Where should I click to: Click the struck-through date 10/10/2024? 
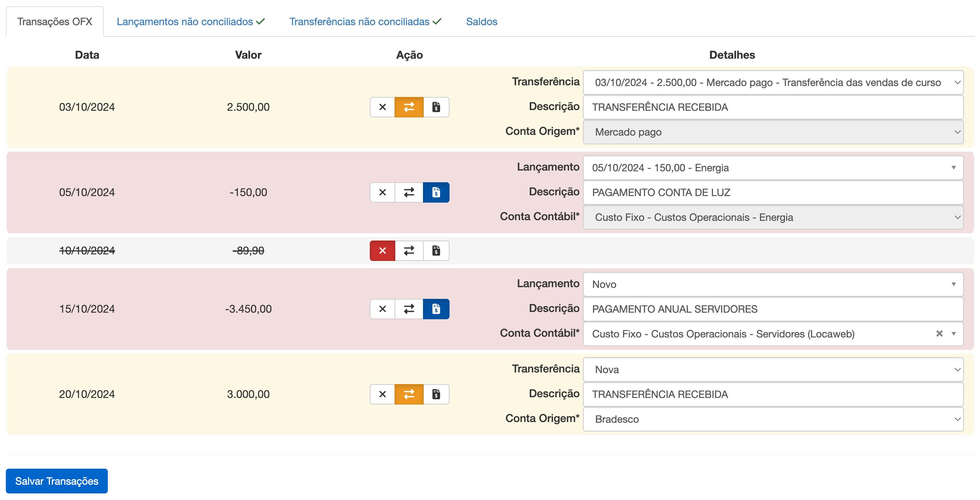click(x=87, y=250)
